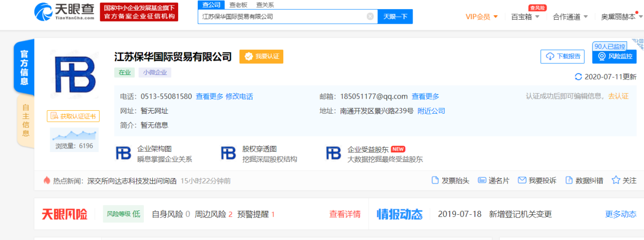Open the 附近公司 link
The width and height of the screenshot is (644, 240).
click(431, 111)
